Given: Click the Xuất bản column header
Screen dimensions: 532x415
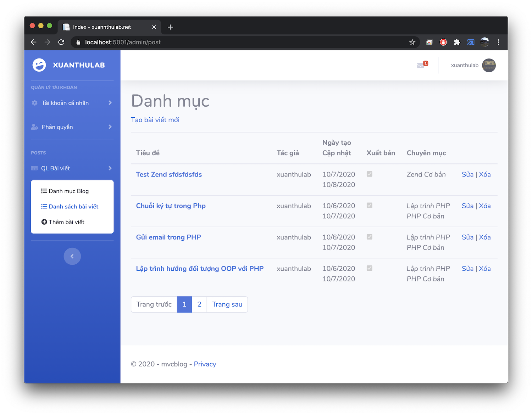Looking at the screenshot, I should 381,153.
